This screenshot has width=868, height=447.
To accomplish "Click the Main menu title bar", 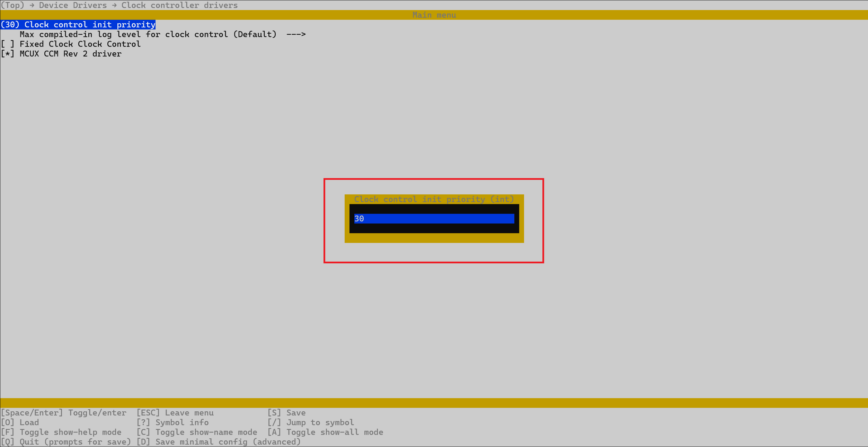I will pyautogui.click(x=434, y=15).
